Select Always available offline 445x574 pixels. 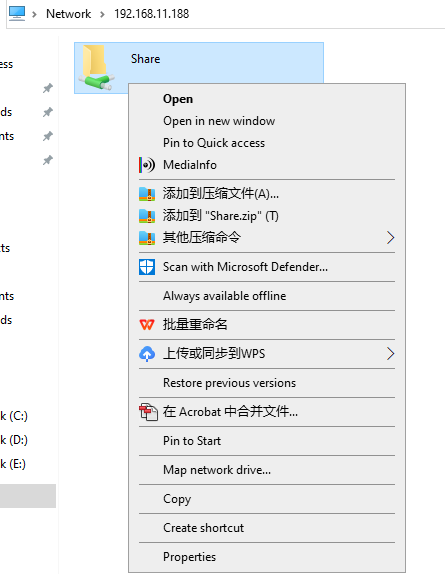click(225, 296)
